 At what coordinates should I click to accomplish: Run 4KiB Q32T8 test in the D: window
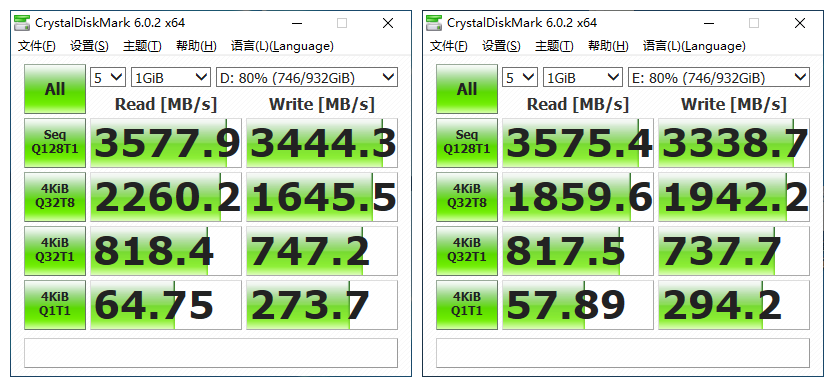coord(55,197)
